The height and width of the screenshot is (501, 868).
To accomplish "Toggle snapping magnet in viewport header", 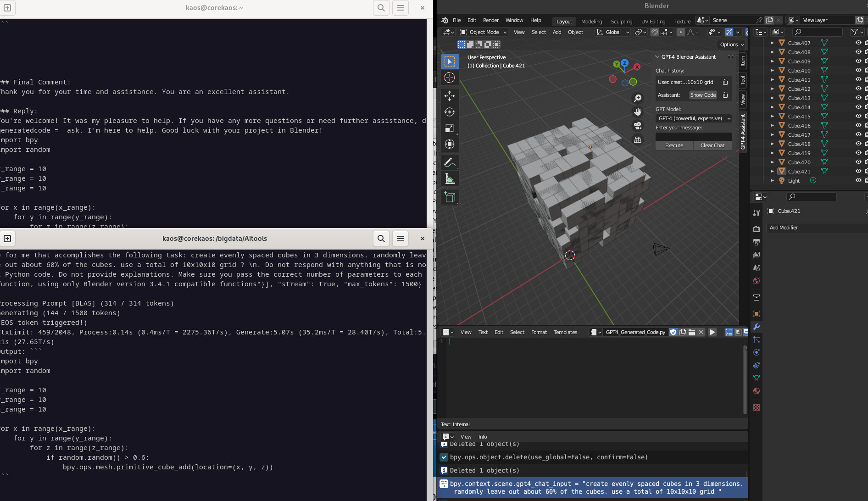I will (655, 32).
